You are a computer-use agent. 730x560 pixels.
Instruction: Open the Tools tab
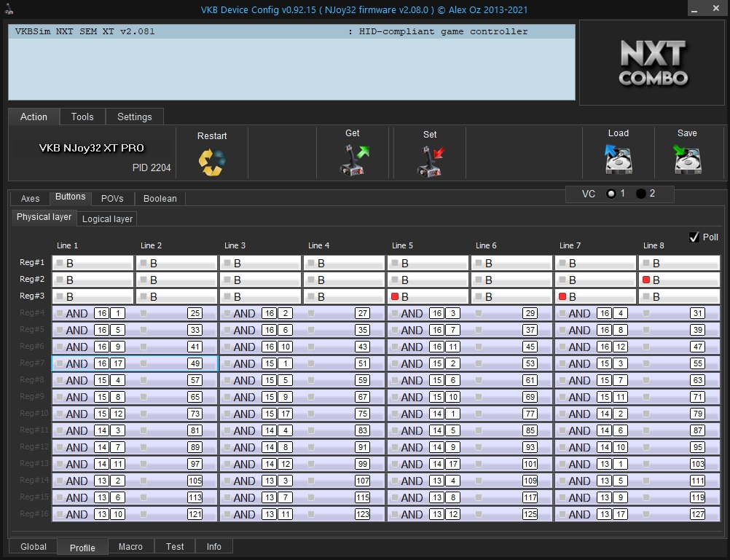(x=82, y=117)
